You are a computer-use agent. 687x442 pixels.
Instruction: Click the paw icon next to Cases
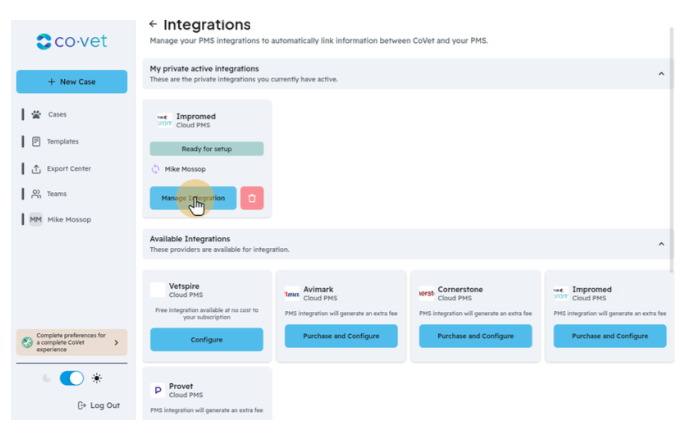[36, 114]
